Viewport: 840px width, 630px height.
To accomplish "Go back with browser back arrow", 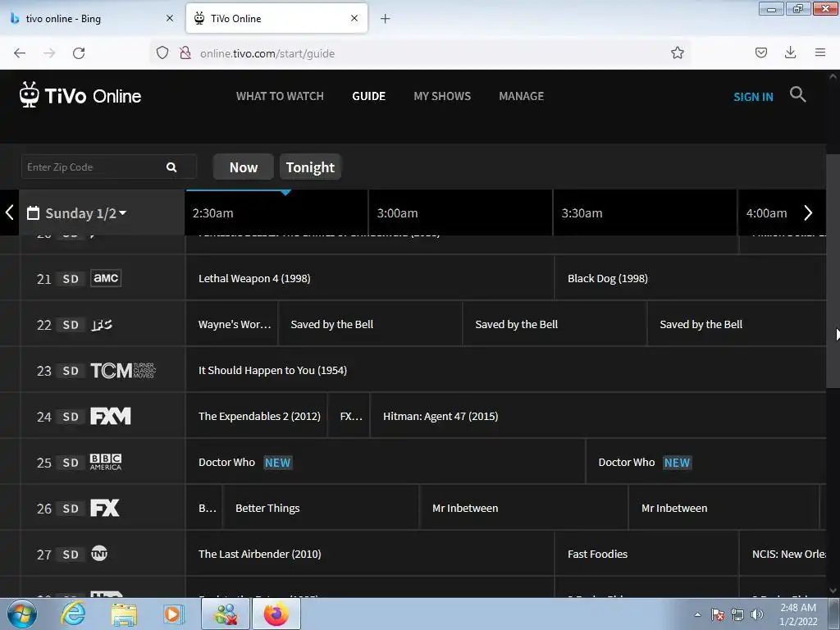I will (x=20, y=53).
